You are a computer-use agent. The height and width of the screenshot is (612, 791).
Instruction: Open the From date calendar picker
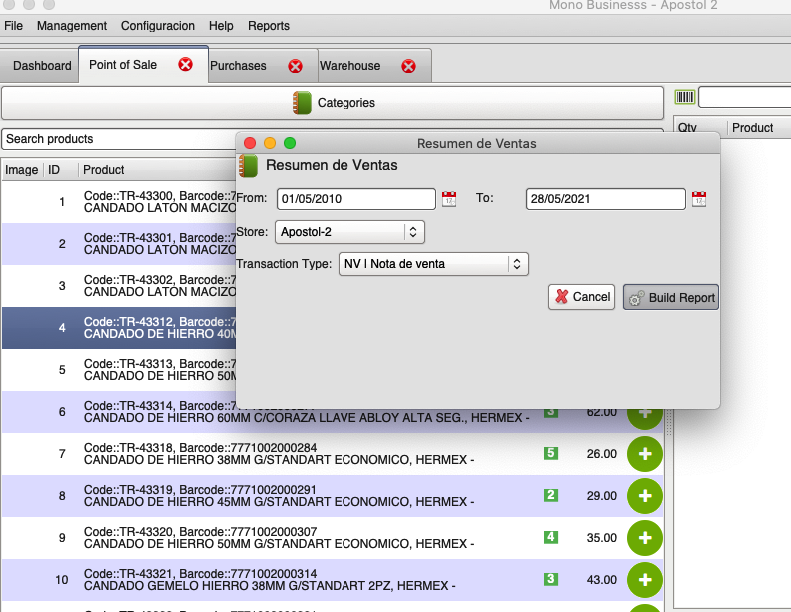coord(449,198)
